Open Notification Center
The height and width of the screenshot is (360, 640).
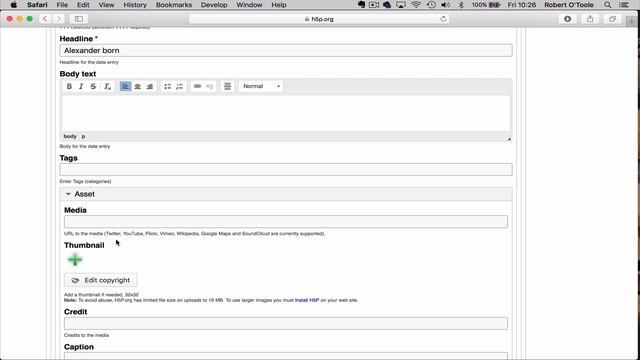(624, 5)
